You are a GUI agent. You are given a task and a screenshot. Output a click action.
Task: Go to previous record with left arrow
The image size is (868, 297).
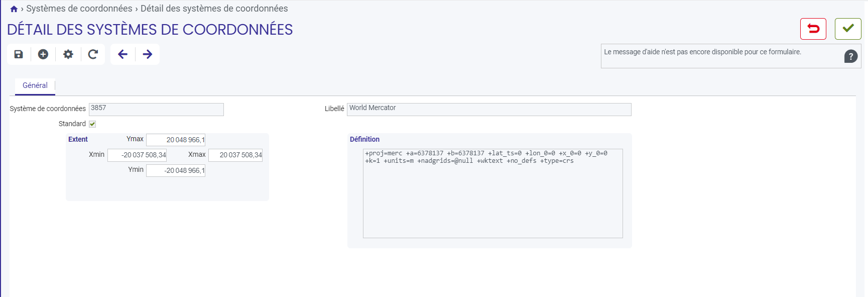122,54
